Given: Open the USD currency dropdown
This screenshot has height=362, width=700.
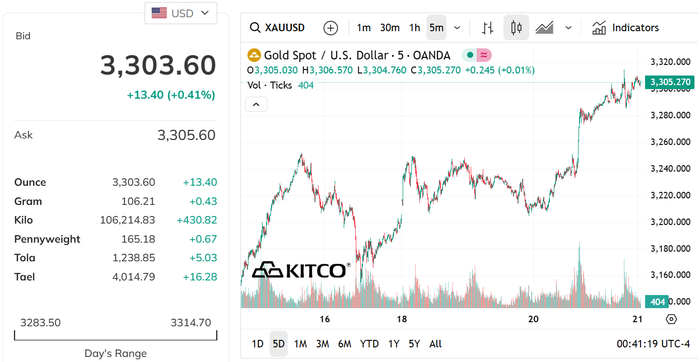Looking at the screenshot, I should [181, 13].
